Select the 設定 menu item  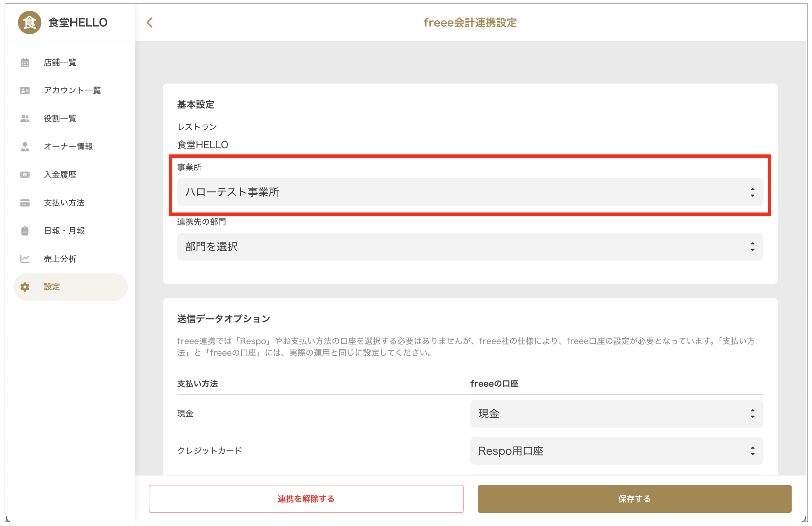pyautogui.click(x=71, y=287)
